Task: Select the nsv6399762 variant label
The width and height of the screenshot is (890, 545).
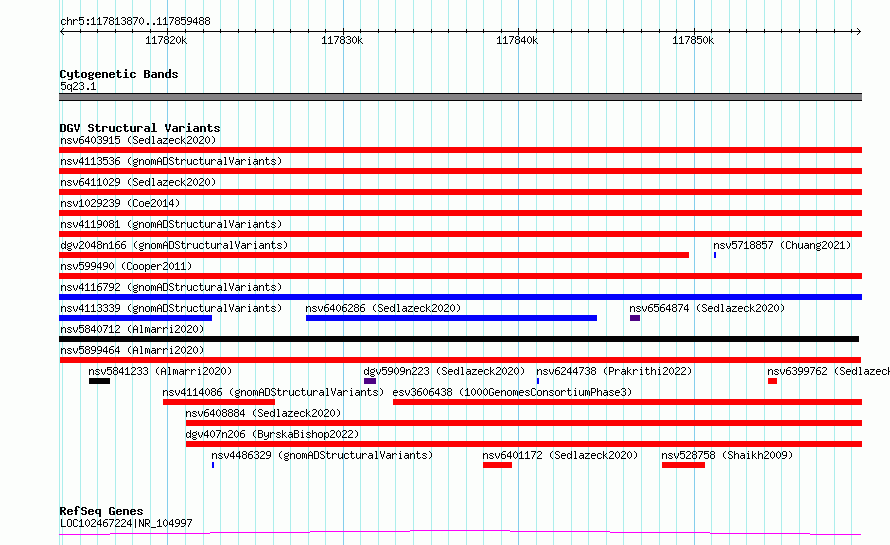Action: [828, 371]
